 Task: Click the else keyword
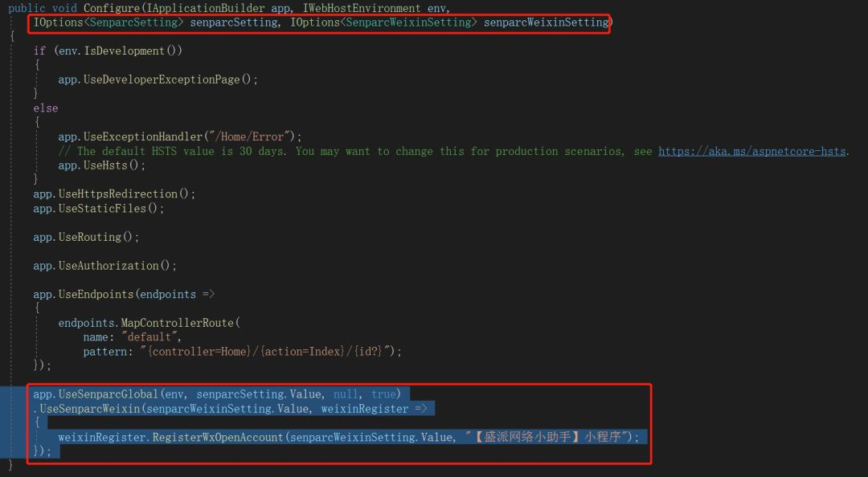45,108
